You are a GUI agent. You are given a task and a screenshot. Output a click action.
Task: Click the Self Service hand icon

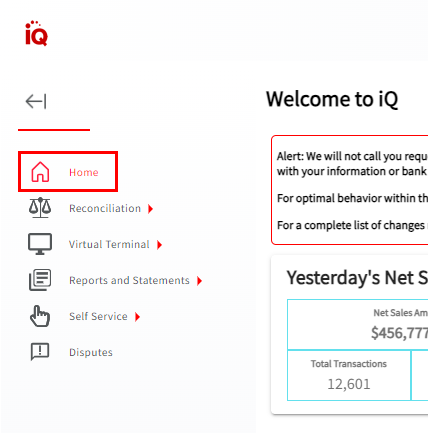[40, 316]
